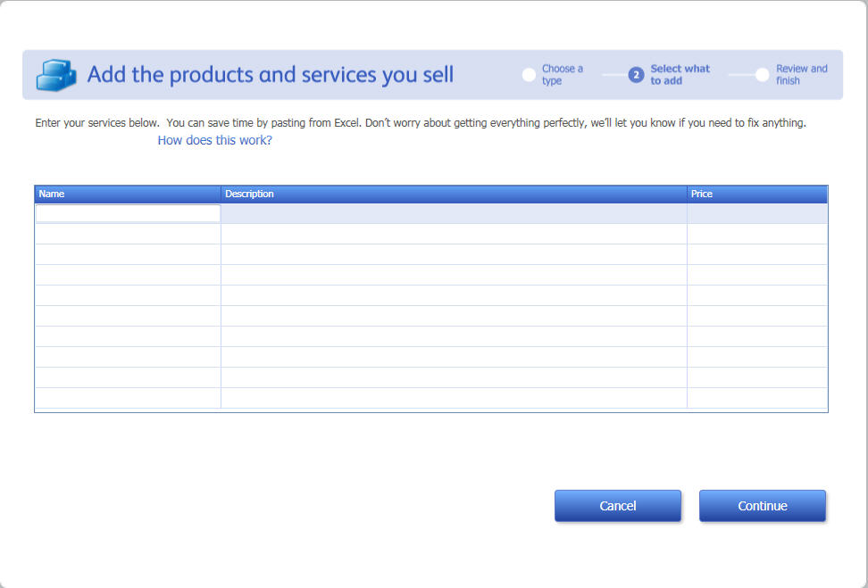868x588 pixels.
Task: Click the Name cell in the second row
Action: (128, 234)
